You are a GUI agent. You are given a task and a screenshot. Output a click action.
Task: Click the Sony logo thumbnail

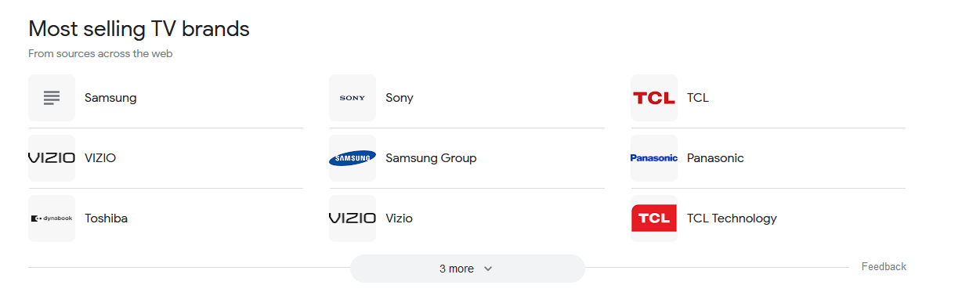pos(353,98)
